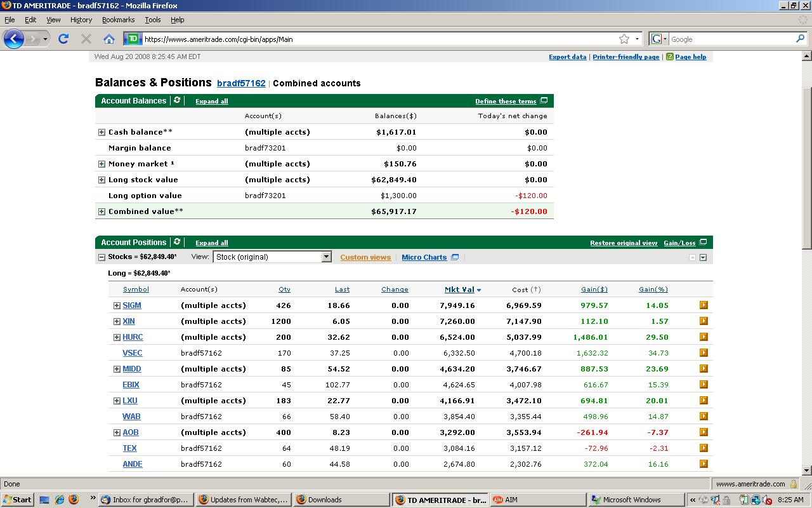812x508 pixels.
Task: Click in the Google search box
Action: [730, 39]
